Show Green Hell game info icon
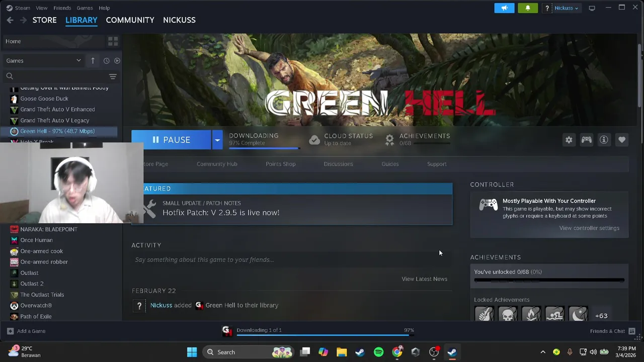The width and height of the screenshot is (644, 362). tap(604, 140)
